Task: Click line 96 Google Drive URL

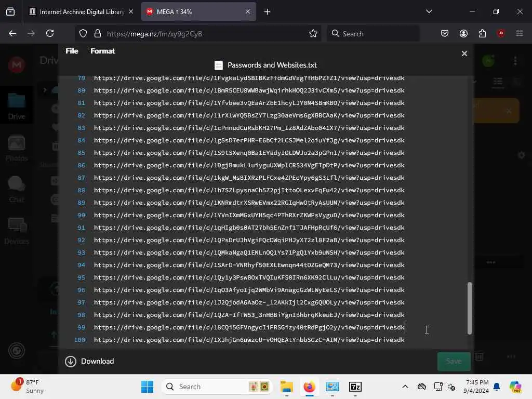Action: (249, 290)
